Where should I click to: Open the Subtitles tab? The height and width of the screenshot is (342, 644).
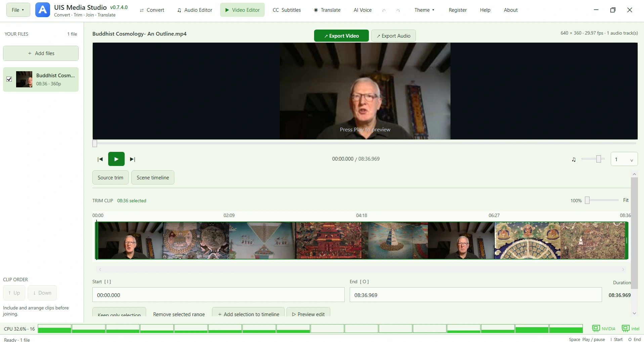point(287,10)
